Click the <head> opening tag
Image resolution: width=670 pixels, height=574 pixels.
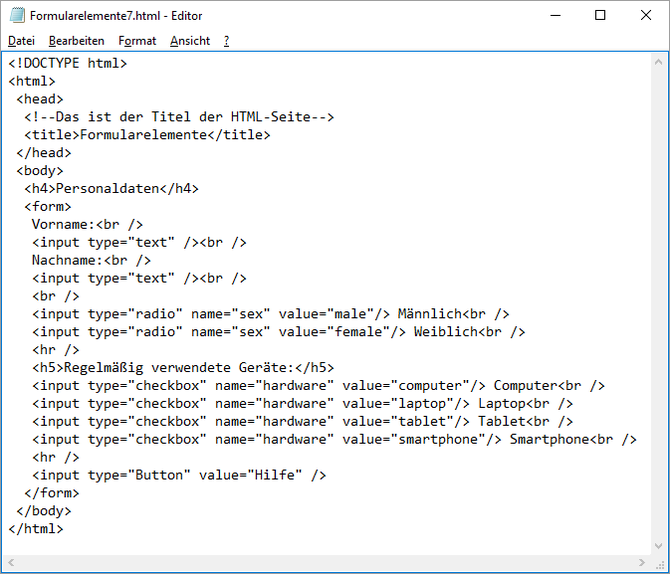[40, 99]
